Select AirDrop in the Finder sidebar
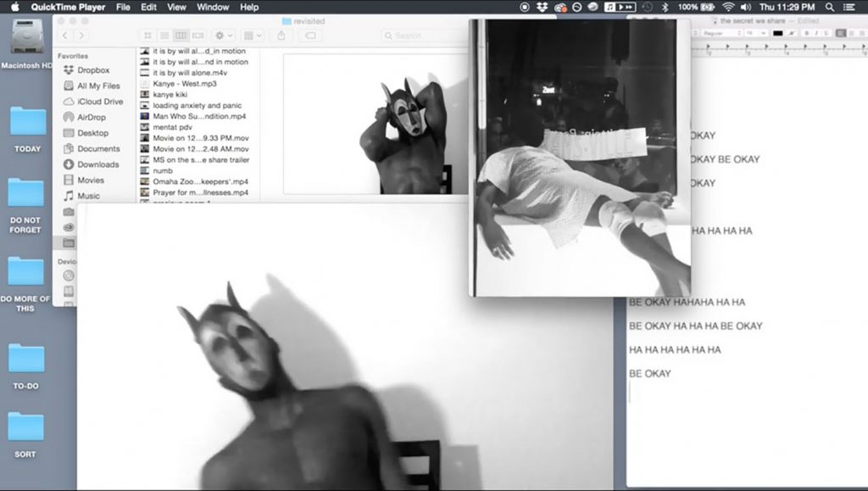The width and height of the screenshot is (868, 491). coord(91,117)
